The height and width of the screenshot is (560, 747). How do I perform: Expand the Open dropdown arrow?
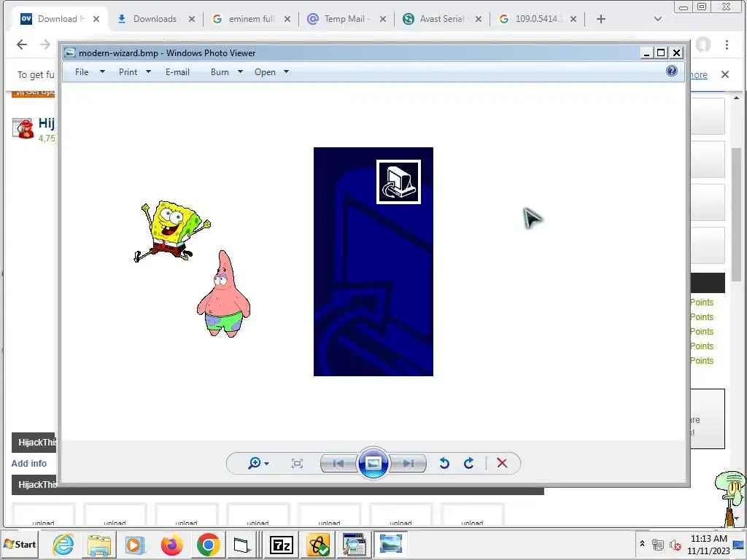point(286,72)
